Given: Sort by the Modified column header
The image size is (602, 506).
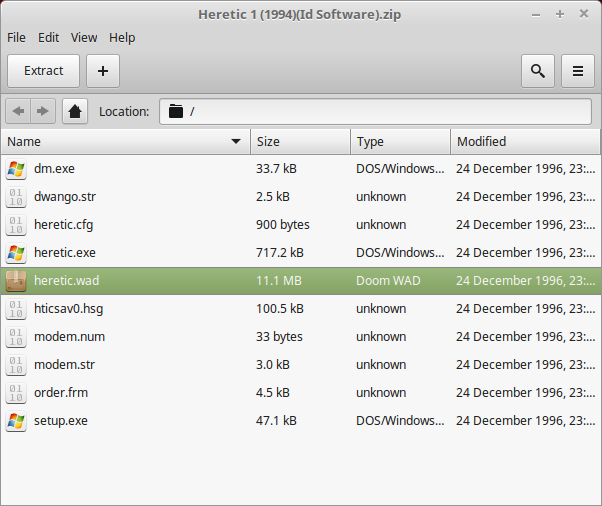Looking at the screenshot, I should 525,142.
